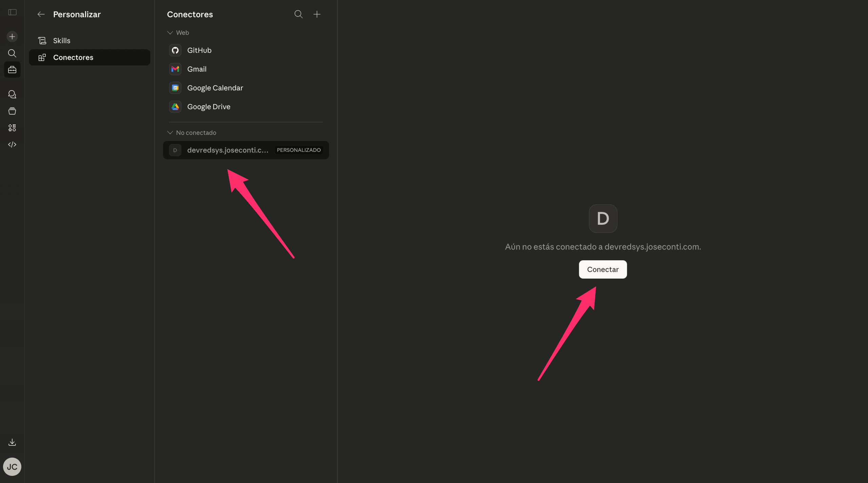Open artifacts with the shapes icon
868x483 pixels.
(12, 128)
